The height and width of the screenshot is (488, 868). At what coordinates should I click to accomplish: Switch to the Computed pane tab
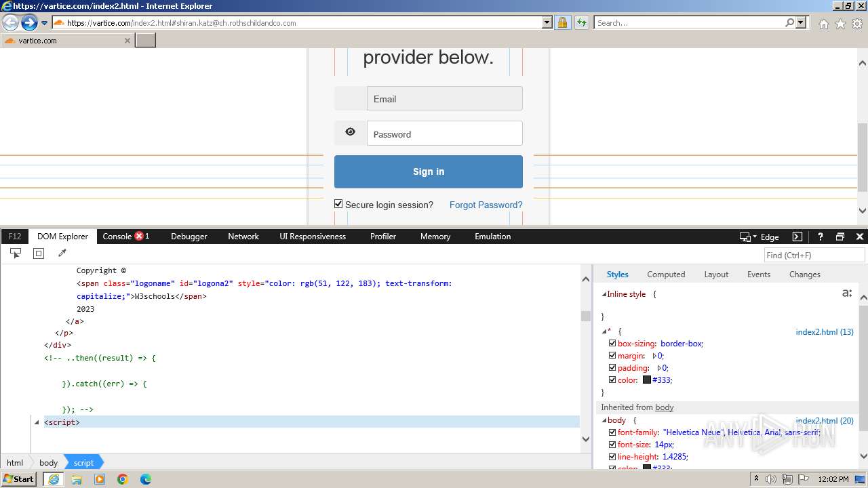point(666,274)
